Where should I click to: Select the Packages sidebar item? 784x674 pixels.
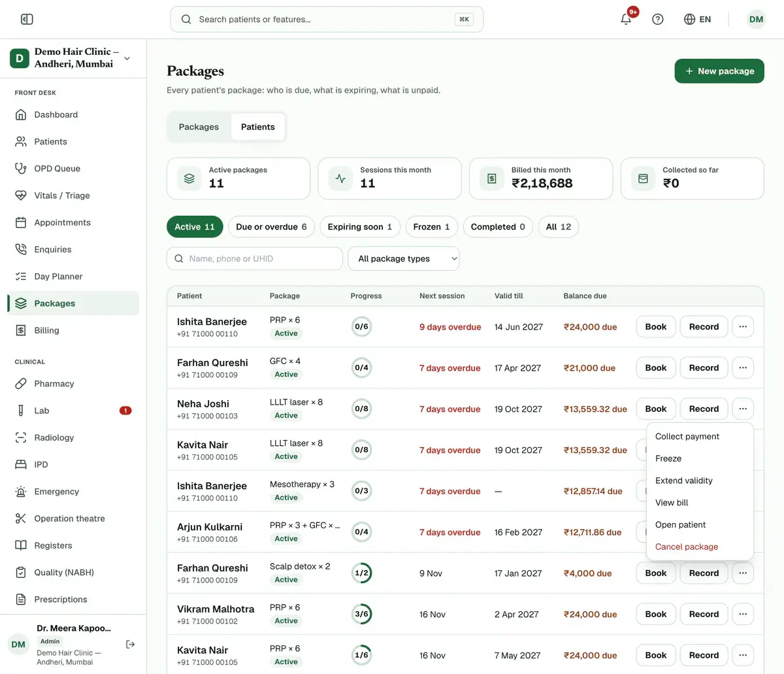[x=73, y=303]
